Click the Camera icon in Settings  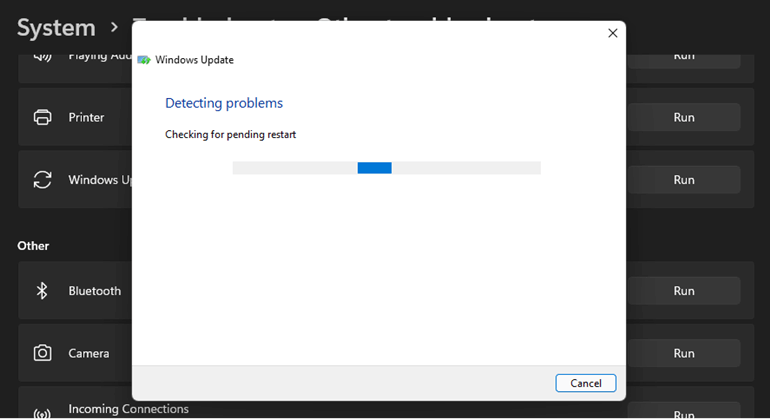click(x=42, y=353)
